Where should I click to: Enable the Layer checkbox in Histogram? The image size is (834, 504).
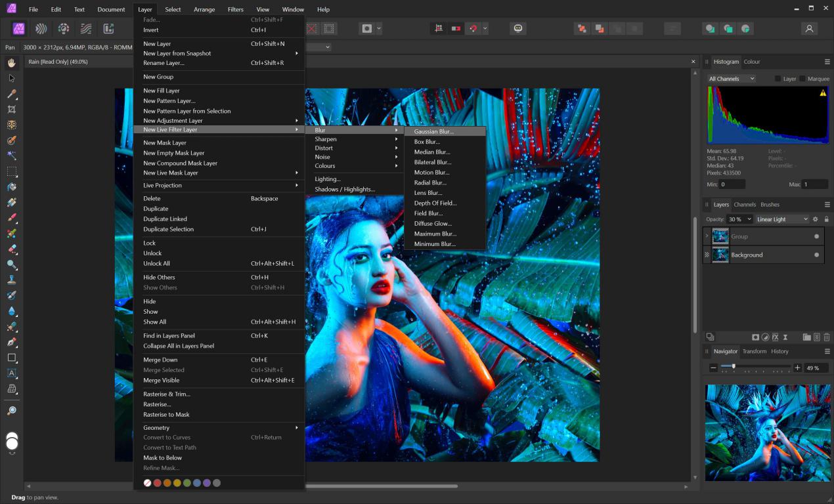coord(778,79)
